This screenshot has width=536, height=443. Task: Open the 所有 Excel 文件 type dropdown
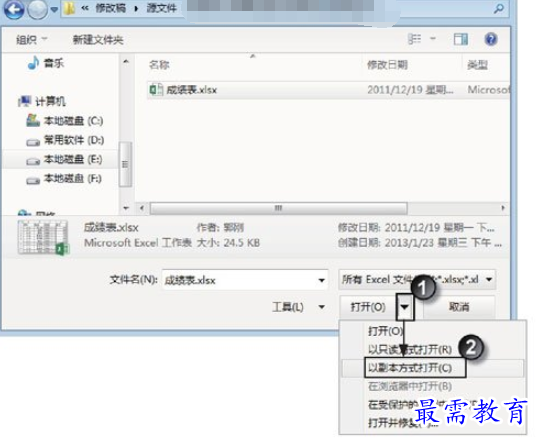417,280
